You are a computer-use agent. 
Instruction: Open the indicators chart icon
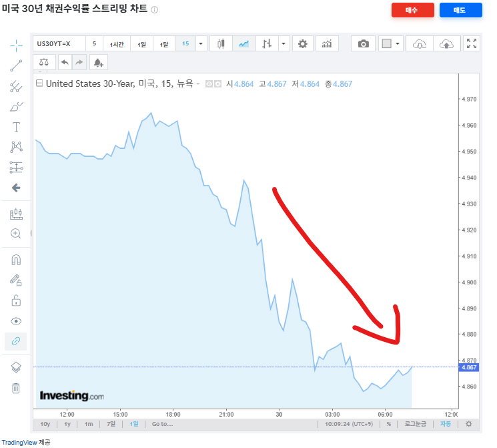(x=327, y=44)
